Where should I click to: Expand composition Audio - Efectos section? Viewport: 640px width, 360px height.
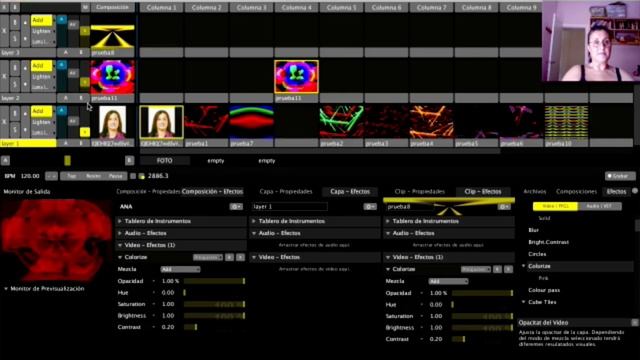click(x=181, y=233)
